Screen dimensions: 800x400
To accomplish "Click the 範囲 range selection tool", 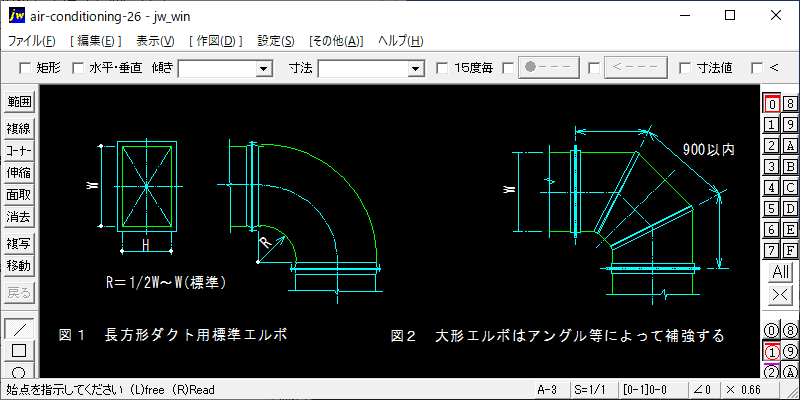I will (x=20, y=102).
